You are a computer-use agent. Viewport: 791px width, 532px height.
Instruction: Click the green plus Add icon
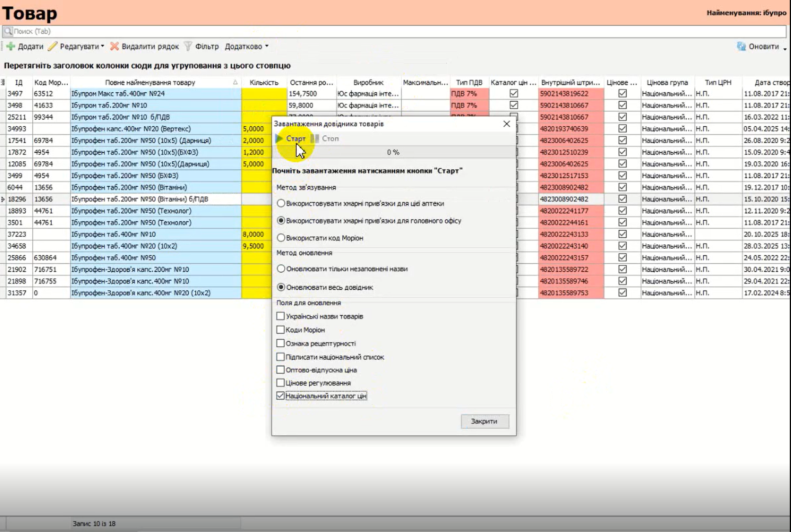tap(11, 46)
